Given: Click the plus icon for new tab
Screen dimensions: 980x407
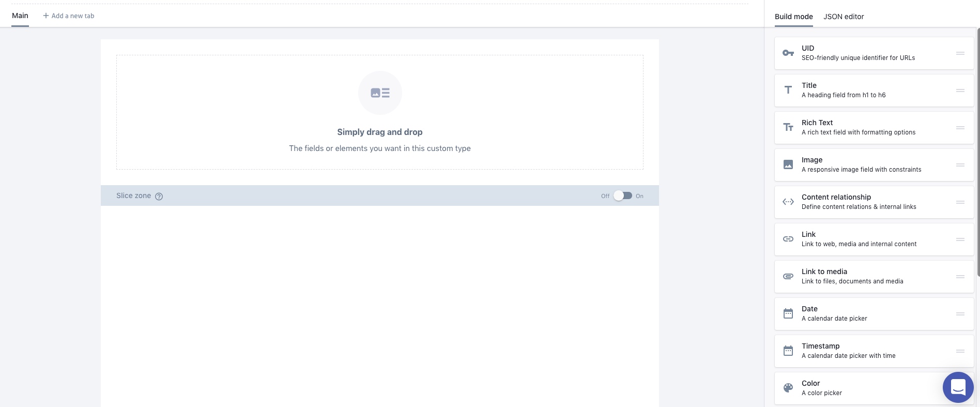Looking at the screenshot, I should click(x=46, y=16).
